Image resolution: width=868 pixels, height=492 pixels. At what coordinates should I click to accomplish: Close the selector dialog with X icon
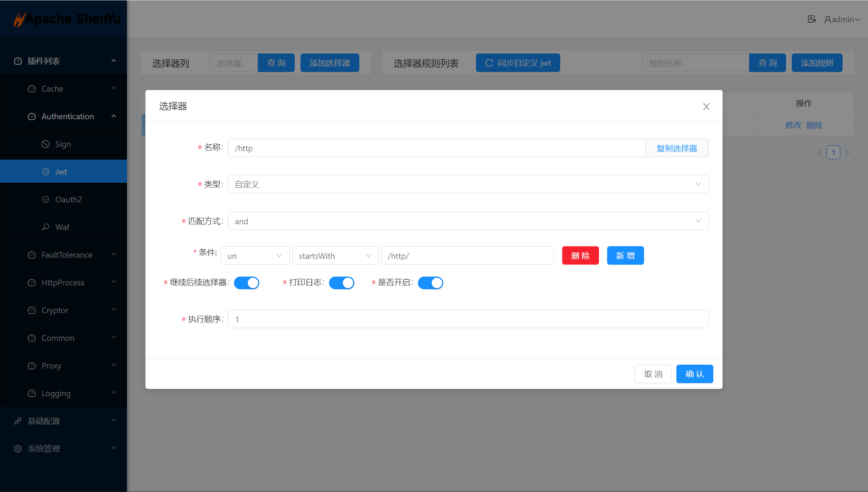click(706, 107)
